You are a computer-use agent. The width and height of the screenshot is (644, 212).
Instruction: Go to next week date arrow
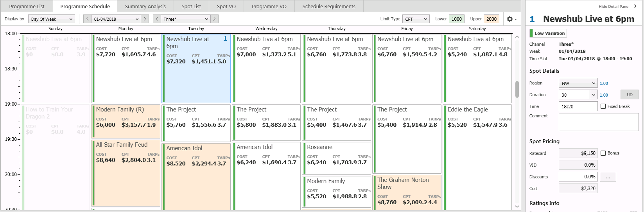click(145, 19)
